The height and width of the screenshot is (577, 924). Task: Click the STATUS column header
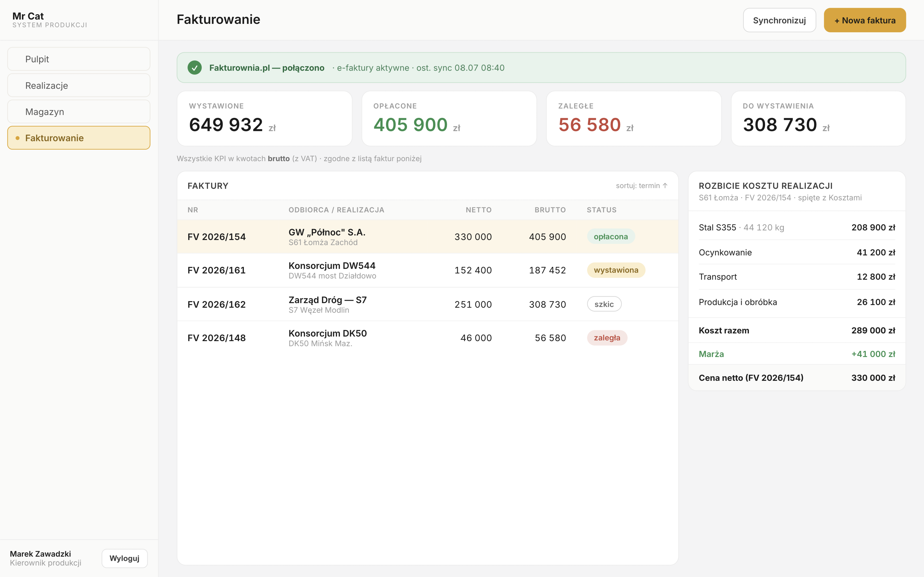pyautogui.click(x=602, y=210)
